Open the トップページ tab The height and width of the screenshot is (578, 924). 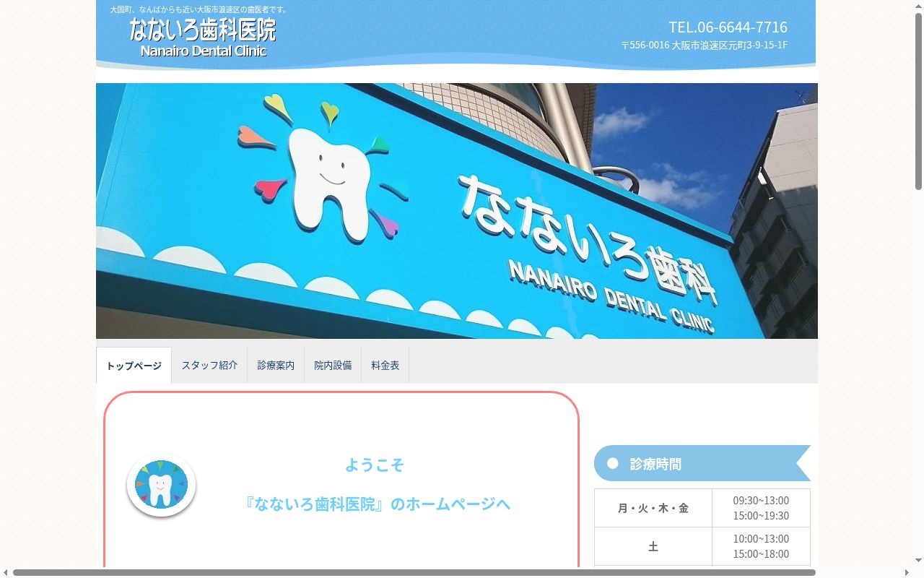pyautogui.click(x=134, y=366)
